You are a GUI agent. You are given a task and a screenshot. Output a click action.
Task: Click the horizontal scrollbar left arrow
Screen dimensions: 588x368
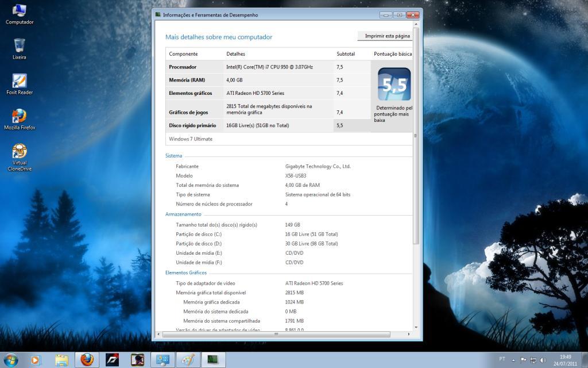coord(158,334)
